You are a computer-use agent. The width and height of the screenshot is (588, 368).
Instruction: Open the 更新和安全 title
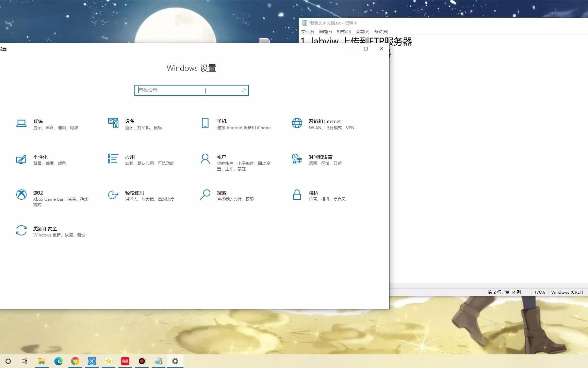pyautogui.click(x=45, y=229)
